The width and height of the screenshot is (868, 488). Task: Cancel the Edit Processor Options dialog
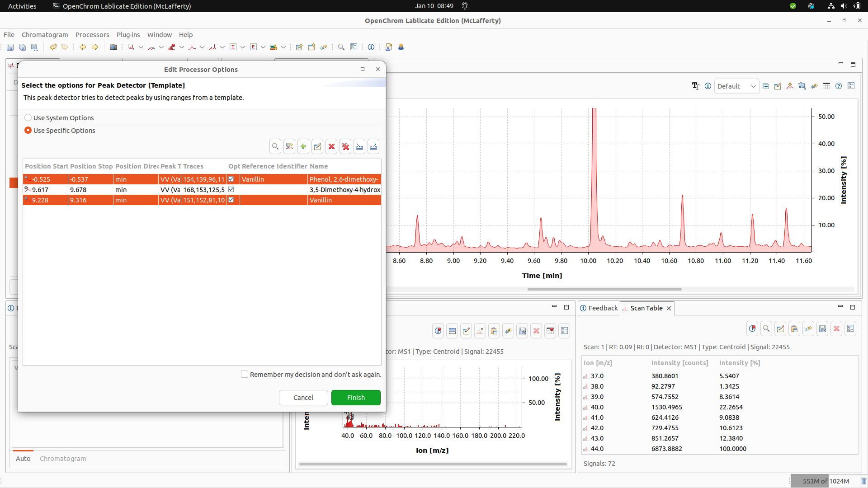click(303, 398)
